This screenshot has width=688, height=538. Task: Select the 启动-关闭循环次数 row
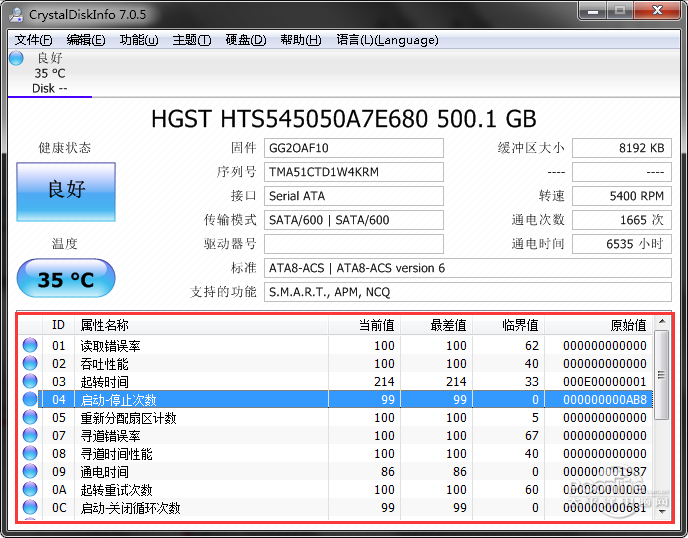(x=336, y=507)
